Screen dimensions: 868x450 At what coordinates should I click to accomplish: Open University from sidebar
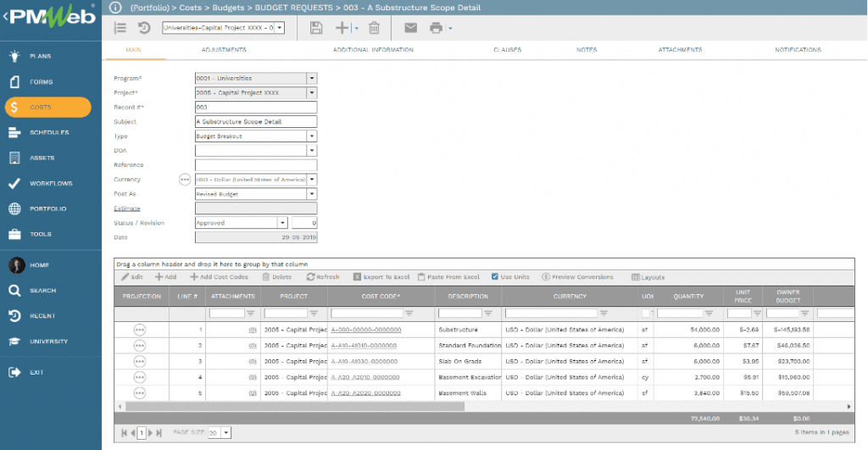coord(48,342)
